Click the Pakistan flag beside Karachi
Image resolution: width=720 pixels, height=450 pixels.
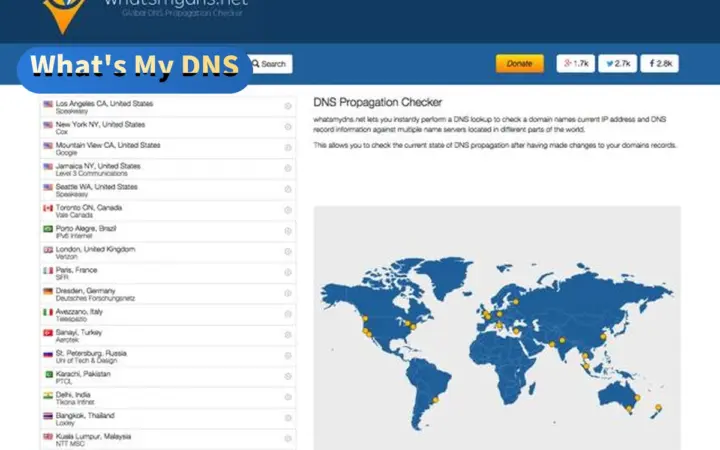[48, 374]
